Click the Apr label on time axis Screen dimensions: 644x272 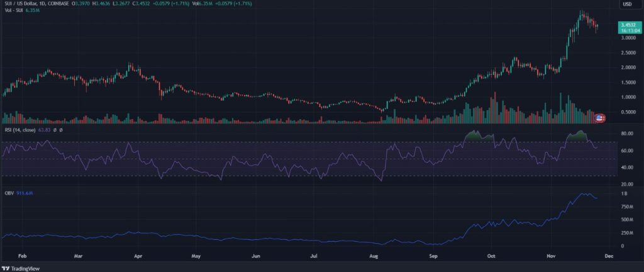point(138,256)
